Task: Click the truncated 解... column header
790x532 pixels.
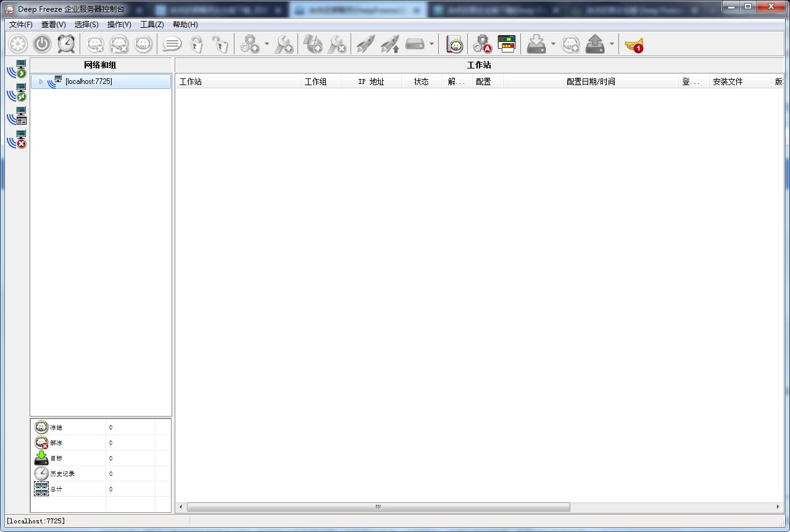Action: [457, 81]
